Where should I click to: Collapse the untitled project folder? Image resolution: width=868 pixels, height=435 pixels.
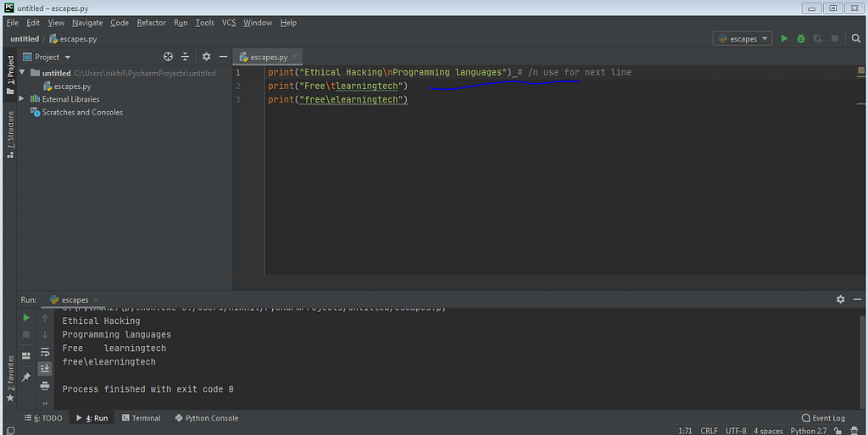click(x=22, y=73)
